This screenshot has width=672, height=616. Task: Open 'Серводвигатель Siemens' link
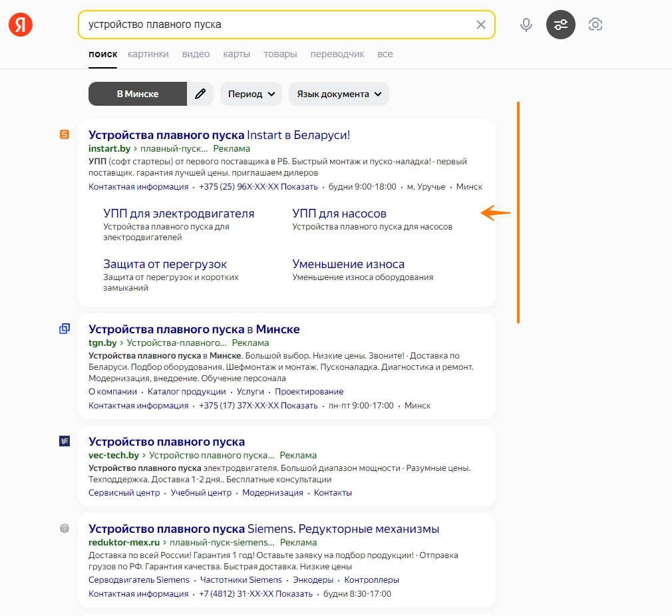pyautogui.click(x=139, y=579)
